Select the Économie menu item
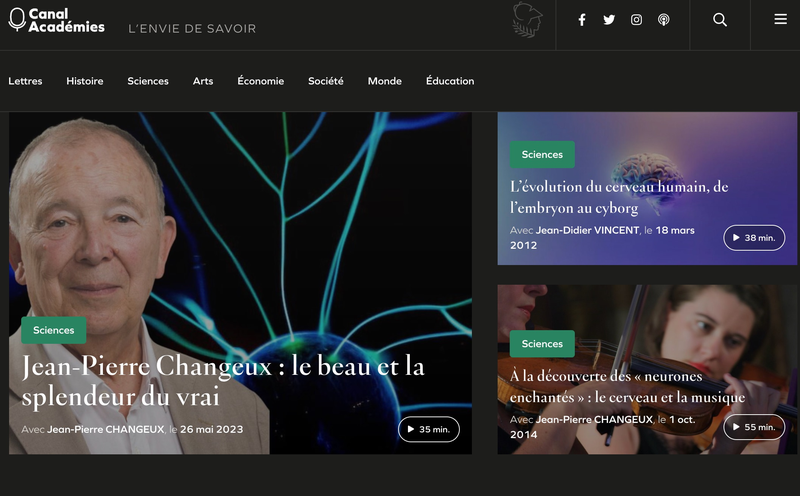The width and height of the screenshot is (800, 496). coord(261,81)
